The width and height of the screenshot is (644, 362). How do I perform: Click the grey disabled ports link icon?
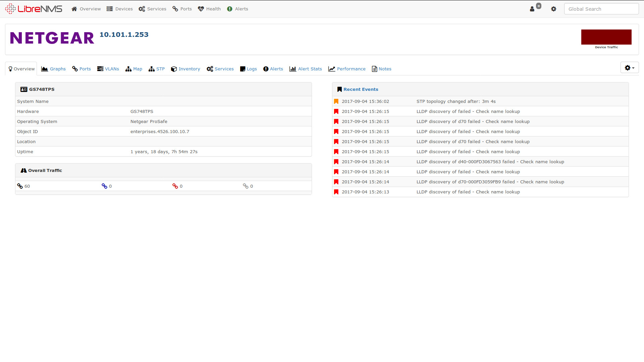pyautogui.click(x=246, y=186)
